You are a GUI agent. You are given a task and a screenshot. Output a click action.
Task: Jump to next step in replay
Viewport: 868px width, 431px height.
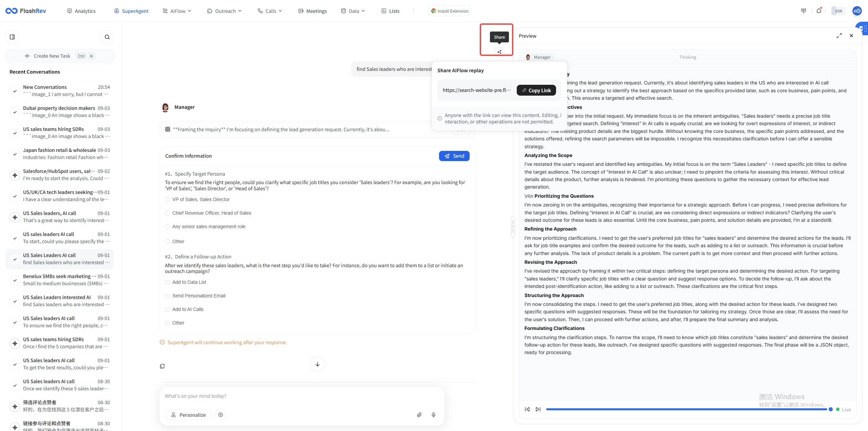click(538, 409)
